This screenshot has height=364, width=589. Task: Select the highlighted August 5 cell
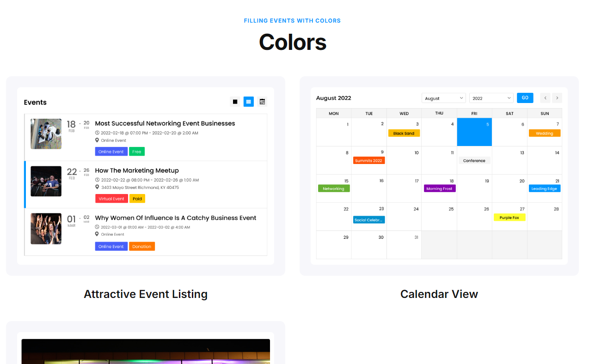[474, 132]
